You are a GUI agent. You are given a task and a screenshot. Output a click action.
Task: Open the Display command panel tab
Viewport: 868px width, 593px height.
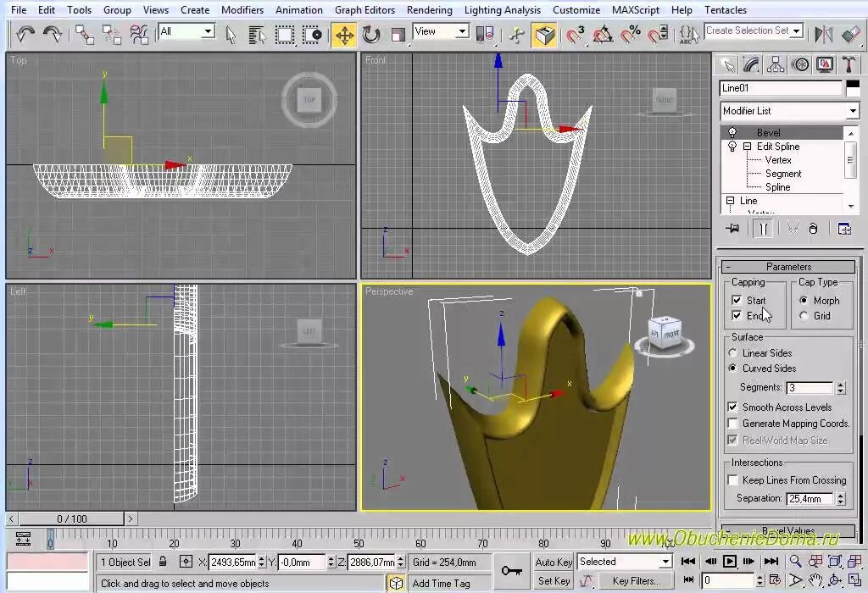click(x=824, y=64)
